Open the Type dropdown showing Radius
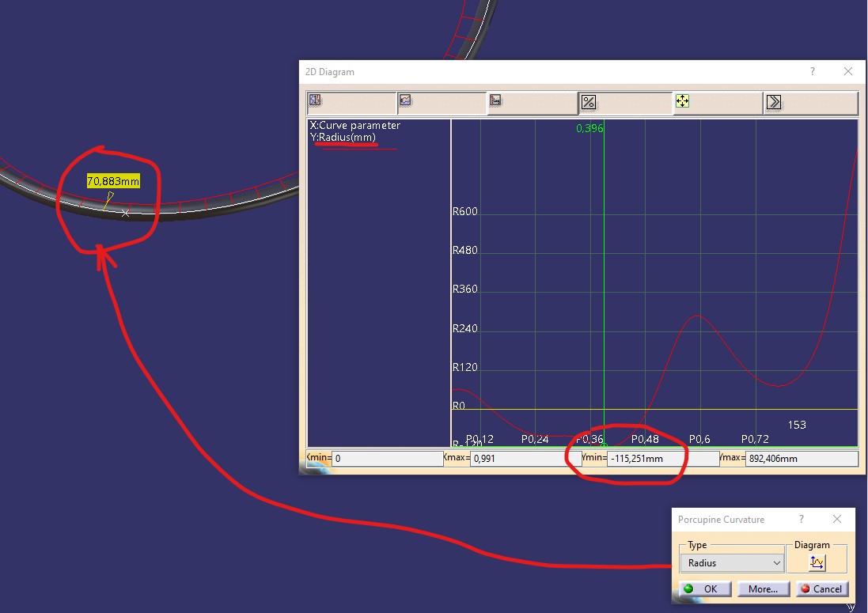 point(732,563)
